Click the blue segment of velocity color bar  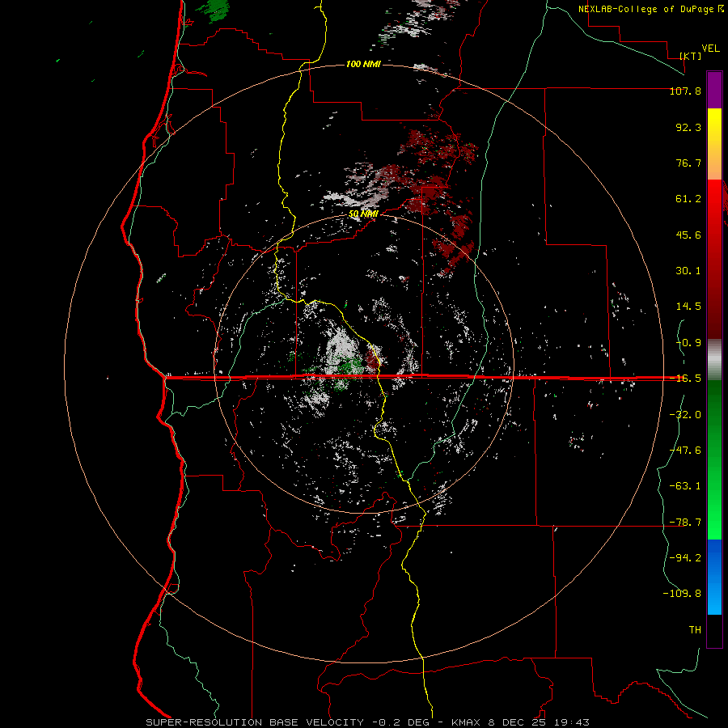click(714, 577)
